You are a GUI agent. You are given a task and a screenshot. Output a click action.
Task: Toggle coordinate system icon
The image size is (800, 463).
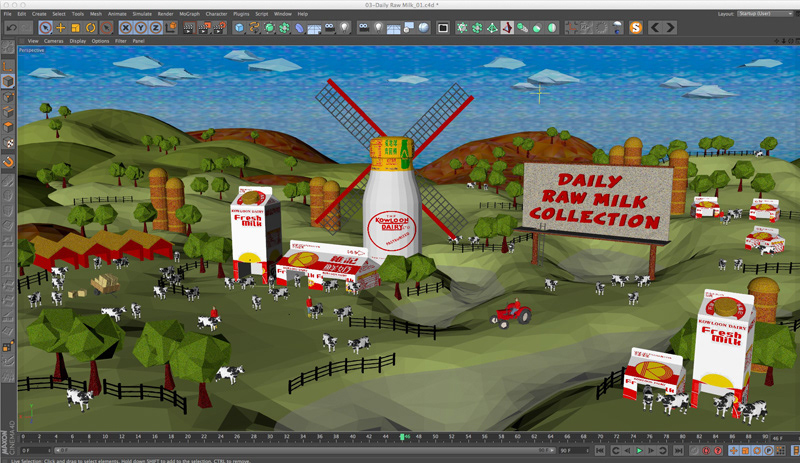click(x=171, y=28)
